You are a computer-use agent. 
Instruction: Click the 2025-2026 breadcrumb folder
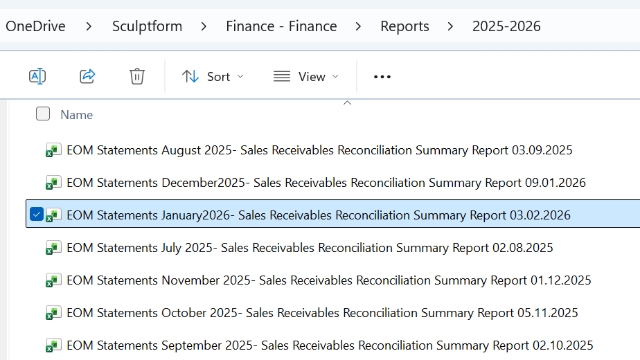(506, 26)
